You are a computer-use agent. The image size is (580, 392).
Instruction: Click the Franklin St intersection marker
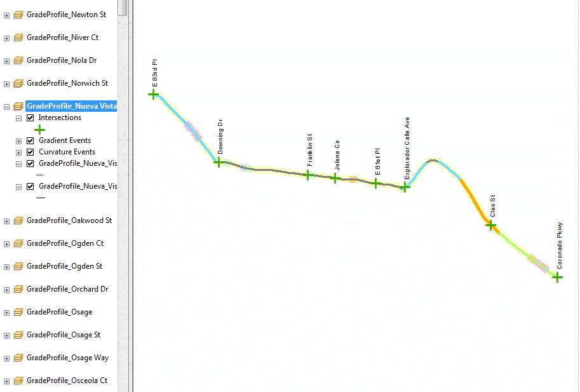click(x=307, y=175)
